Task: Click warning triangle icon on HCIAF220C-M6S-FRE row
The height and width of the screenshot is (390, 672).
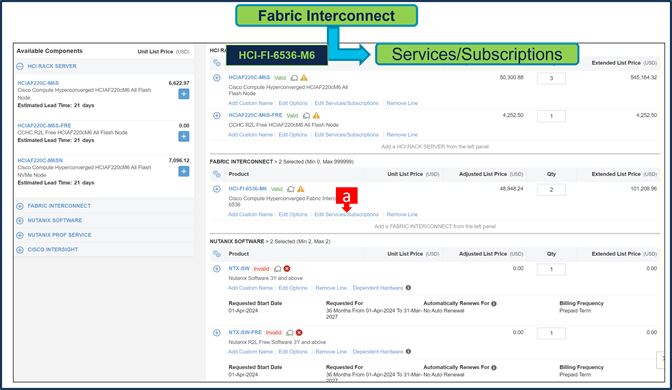Action: pyautogui.click(x=316, y=115)
